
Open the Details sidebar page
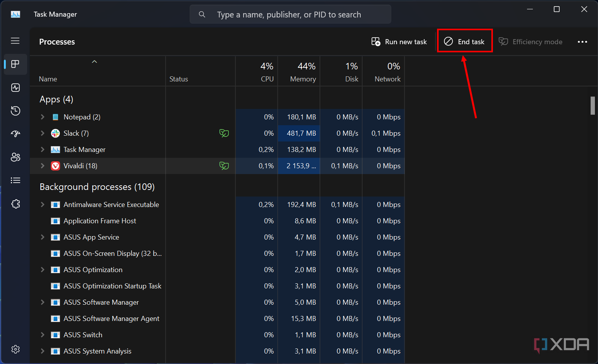tap(16, 180)
